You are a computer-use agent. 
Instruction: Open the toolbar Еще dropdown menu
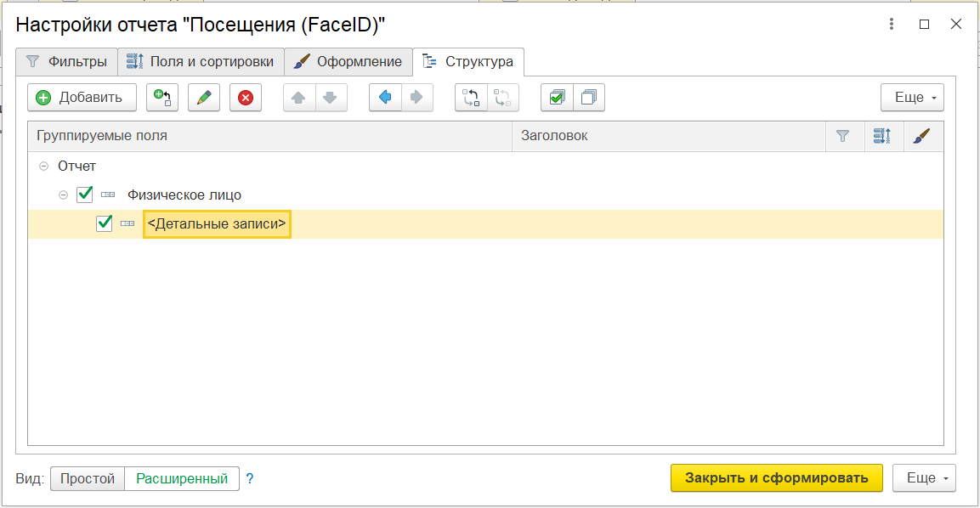point(912,98)
